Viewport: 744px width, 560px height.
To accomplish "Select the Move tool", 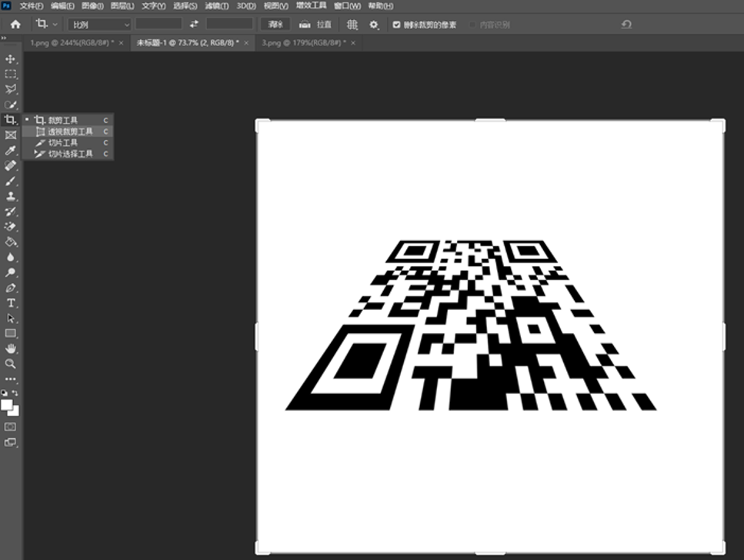I will [x=11, y=59].
